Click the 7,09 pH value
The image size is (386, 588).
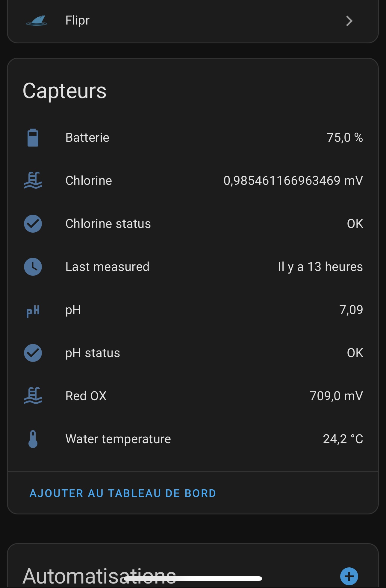point(351,310)
